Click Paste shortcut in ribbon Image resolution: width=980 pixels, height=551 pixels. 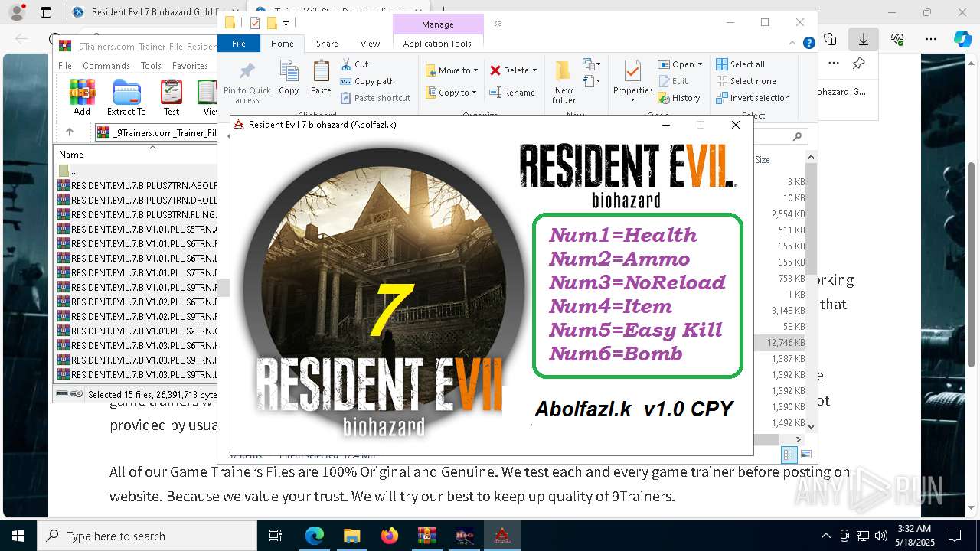coord(376,98)
